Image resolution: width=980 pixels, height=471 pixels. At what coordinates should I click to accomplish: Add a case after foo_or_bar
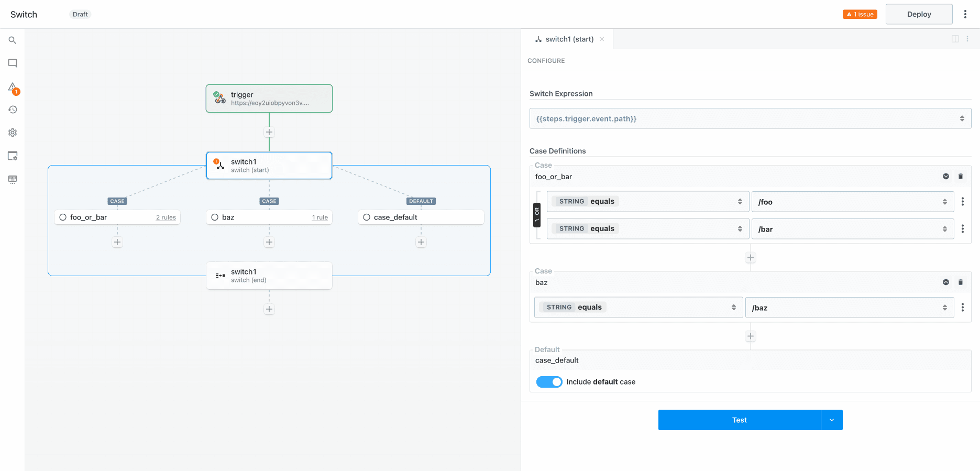751,258
